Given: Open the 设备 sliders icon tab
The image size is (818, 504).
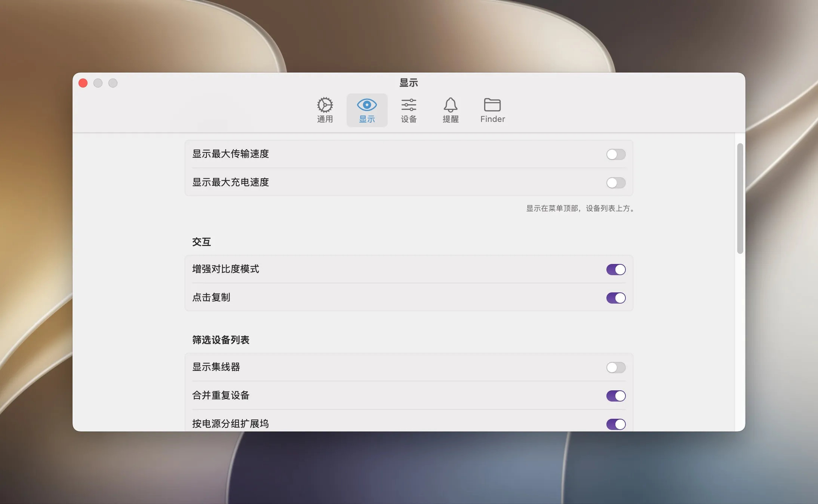Looking at the screenshot, I should (409, 110).
